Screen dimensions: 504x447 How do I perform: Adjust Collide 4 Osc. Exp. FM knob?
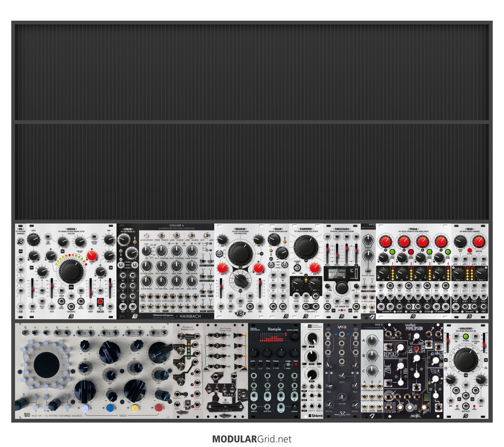point(177,281)
